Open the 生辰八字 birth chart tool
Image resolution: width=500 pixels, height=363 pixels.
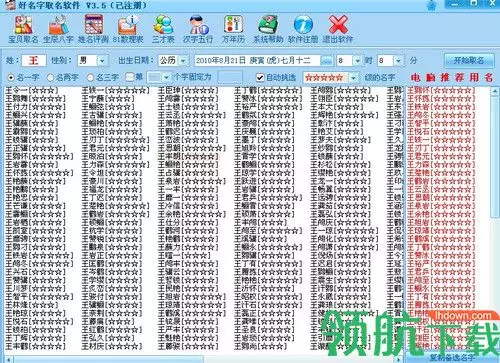58,29
